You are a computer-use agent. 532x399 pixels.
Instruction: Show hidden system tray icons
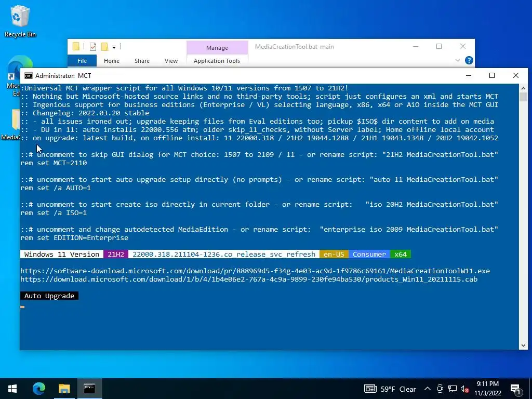[428, 389]
